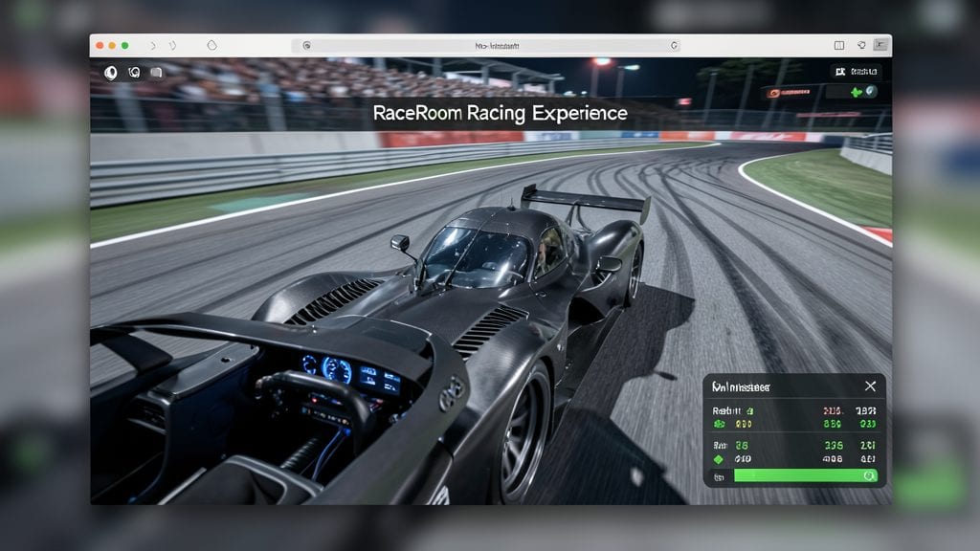Click the small green icon beside first row label
The image size is (980, 551).
(749, 411)
